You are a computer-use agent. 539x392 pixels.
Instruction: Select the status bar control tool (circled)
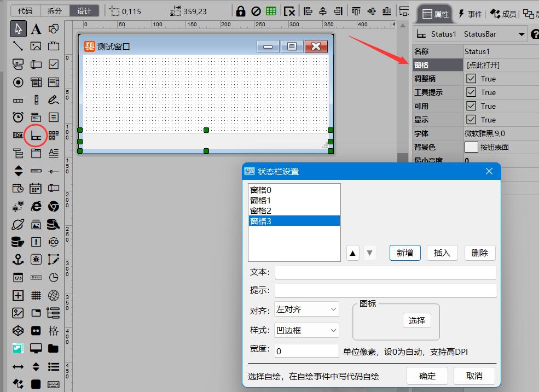[x=36, y=136]
